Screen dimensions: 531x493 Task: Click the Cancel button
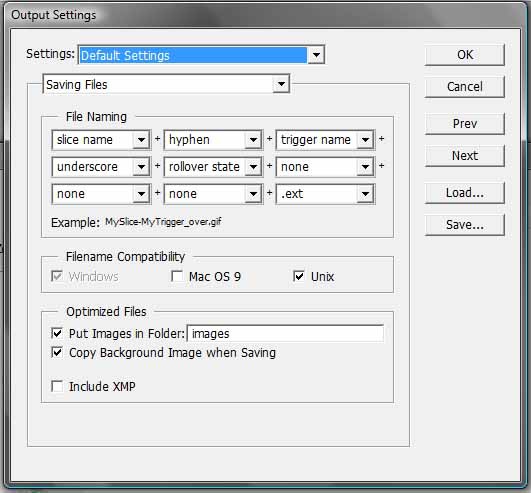(465, 87)
